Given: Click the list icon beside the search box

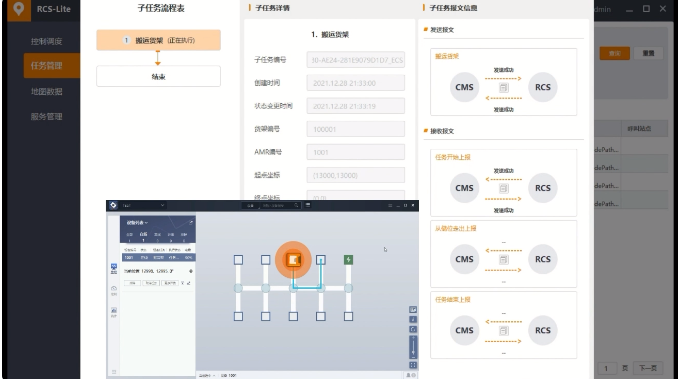Looking at the screenshot, I should [308, 205].
